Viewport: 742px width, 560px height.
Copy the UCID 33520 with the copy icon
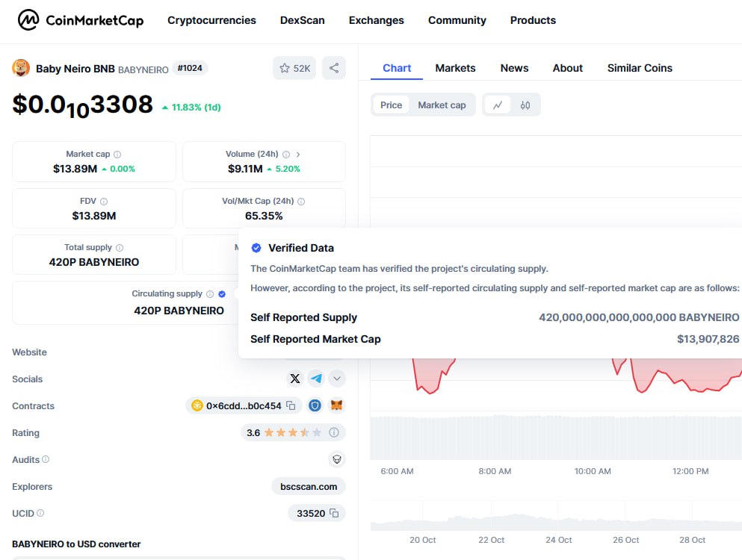point(336,513)
